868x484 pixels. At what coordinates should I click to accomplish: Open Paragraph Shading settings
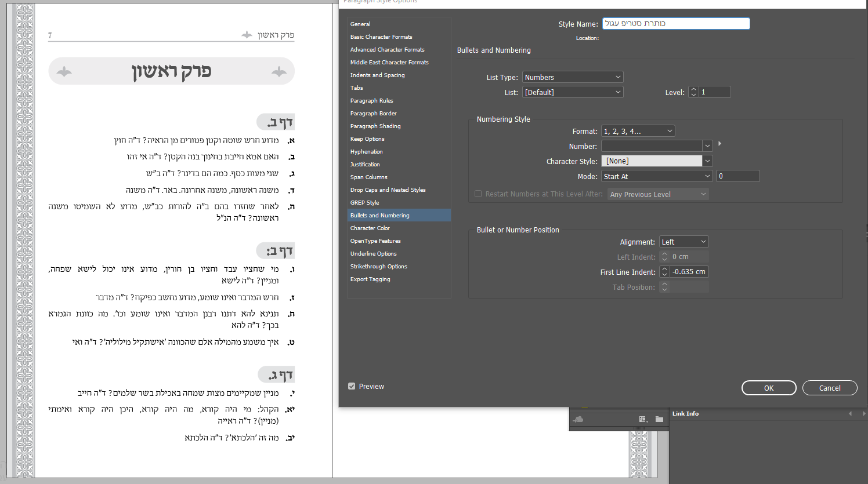pos(399,126)
